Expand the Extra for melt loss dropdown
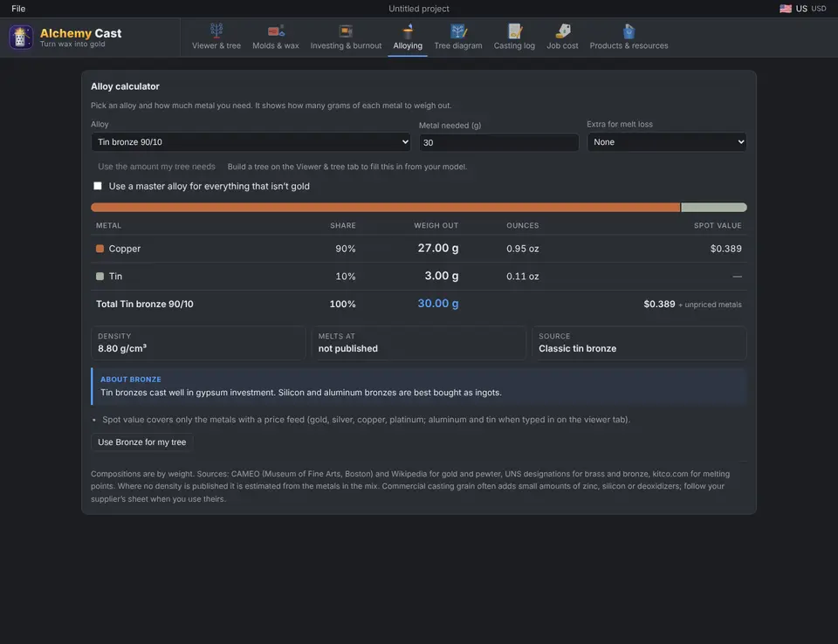Image resolution: width=838 pixels, height=644 pixels. pos(666,142)
